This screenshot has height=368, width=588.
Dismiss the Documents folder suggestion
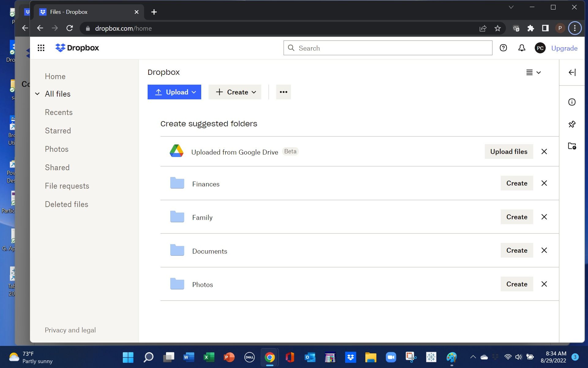(544, 250)
